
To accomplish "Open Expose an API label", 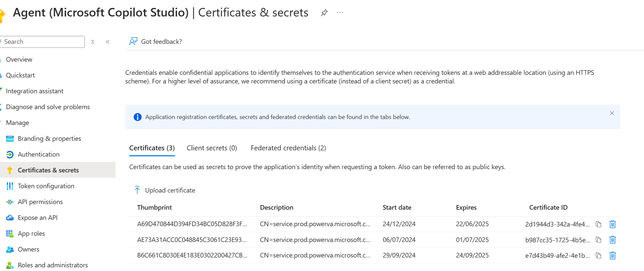I will (38, 218).
